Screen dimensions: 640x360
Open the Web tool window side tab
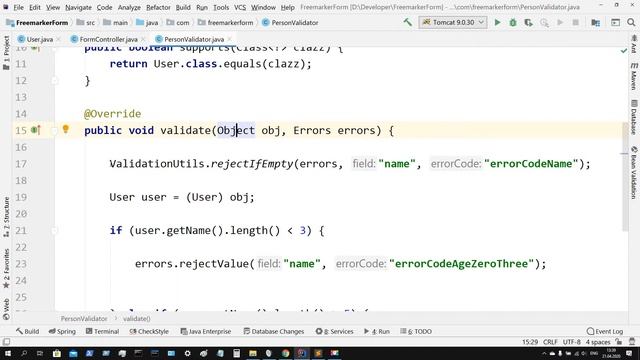6,309
